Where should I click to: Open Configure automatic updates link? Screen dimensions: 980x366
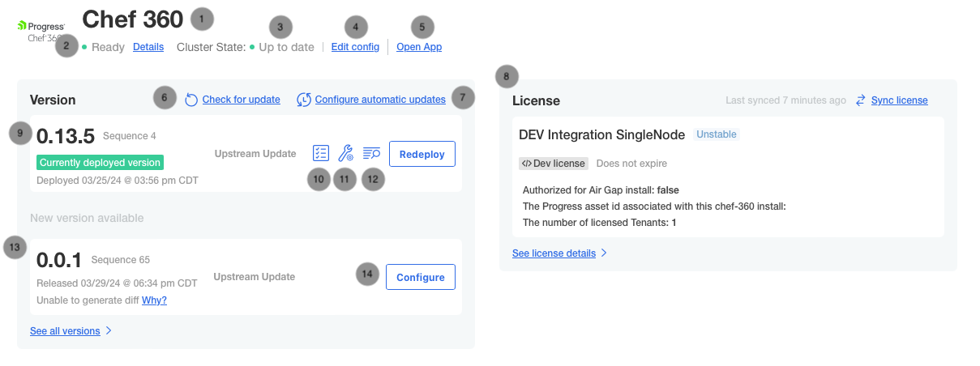[379, 100]
